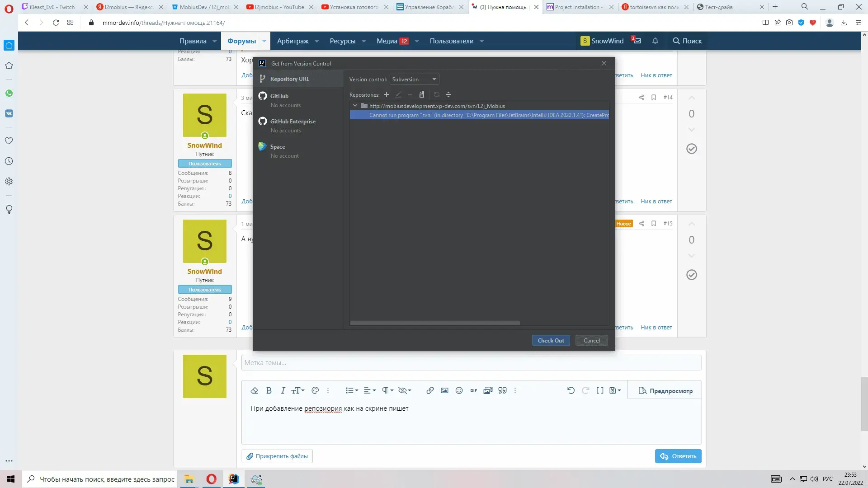Click the media gallery insert icon
This screenshot has width=868, height=488.
point(488,391)
